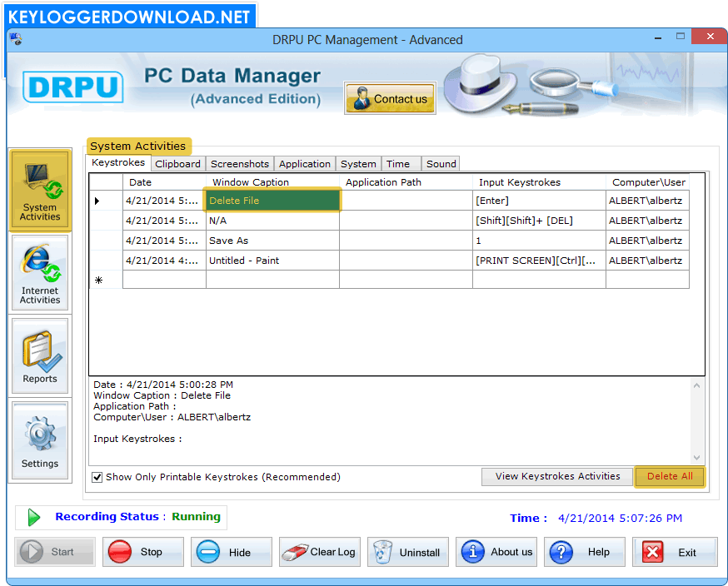The image size is (728, 586).
Task: Click the details pane scroll up arrow
Action: [x=696, y=385]
